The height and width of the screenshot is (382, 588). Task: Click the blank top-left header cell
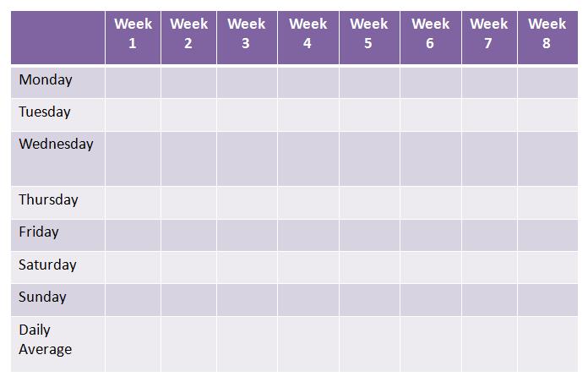coord(57,37)
